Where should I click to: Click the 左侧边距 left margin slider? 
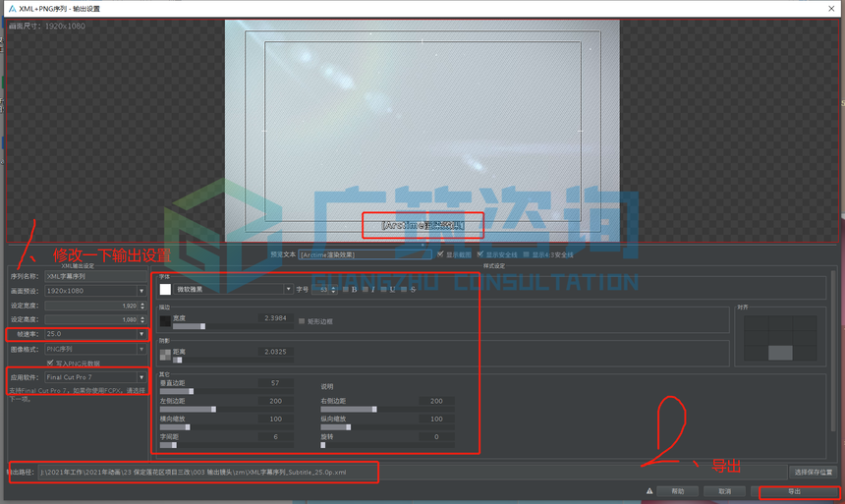click(x=227, y=410)
